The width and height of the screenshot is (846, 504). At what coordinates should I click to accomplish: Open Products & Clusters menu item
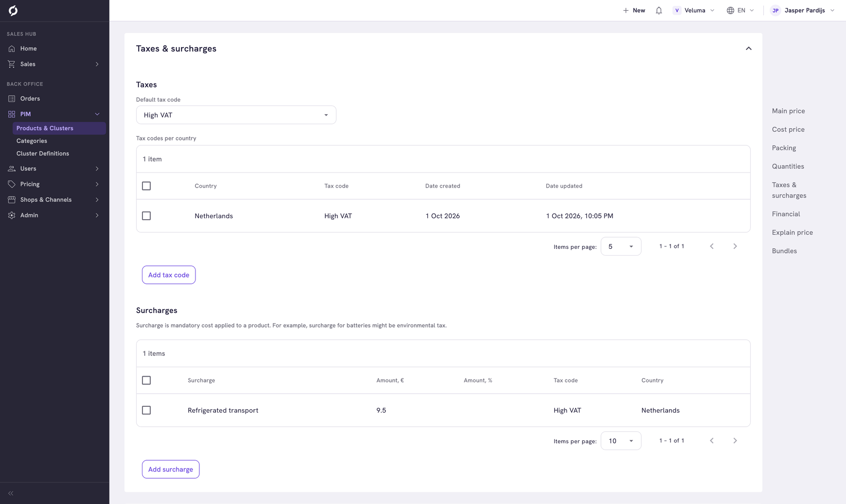pyautogui.click(x=59, y=128)
